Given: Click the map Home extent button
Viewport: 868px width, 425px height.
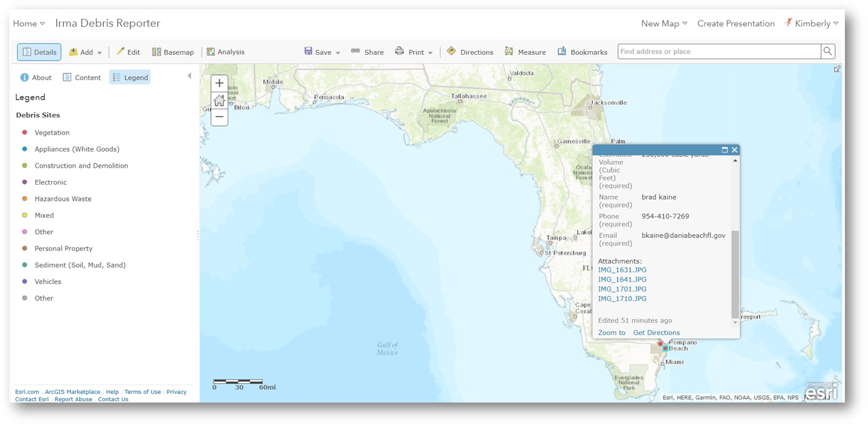Looking at the screenshot, I should 219,100.
